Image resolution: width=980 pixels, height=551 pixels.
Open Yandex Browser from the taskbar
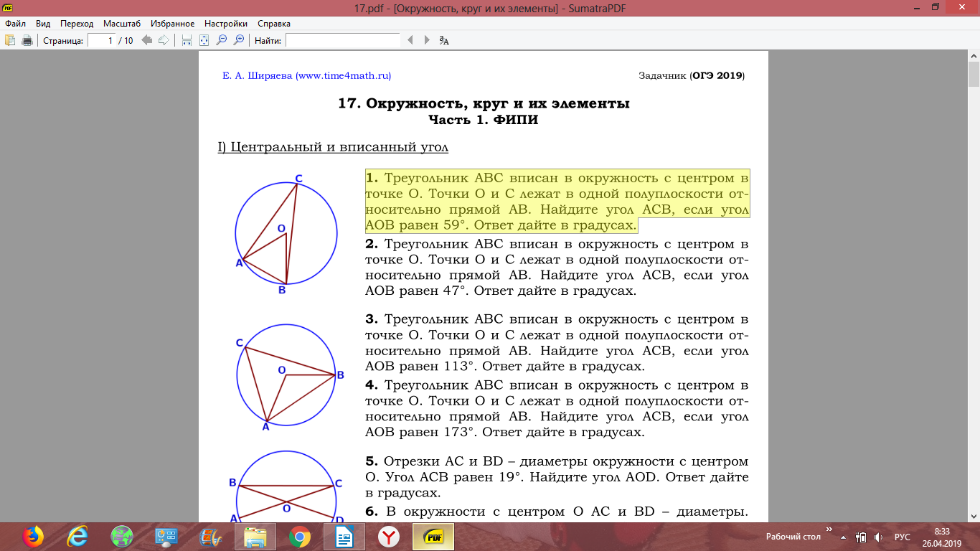pyautogui.click(x=389, y=536)
